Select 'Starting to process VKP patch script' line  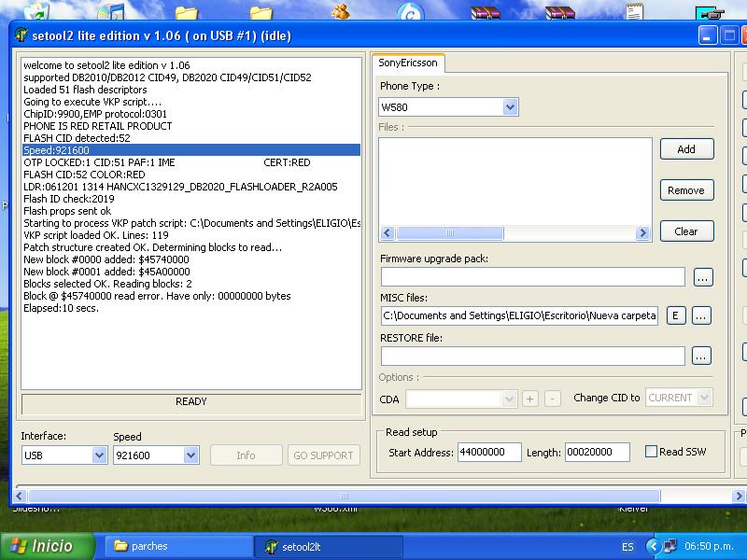192,223
